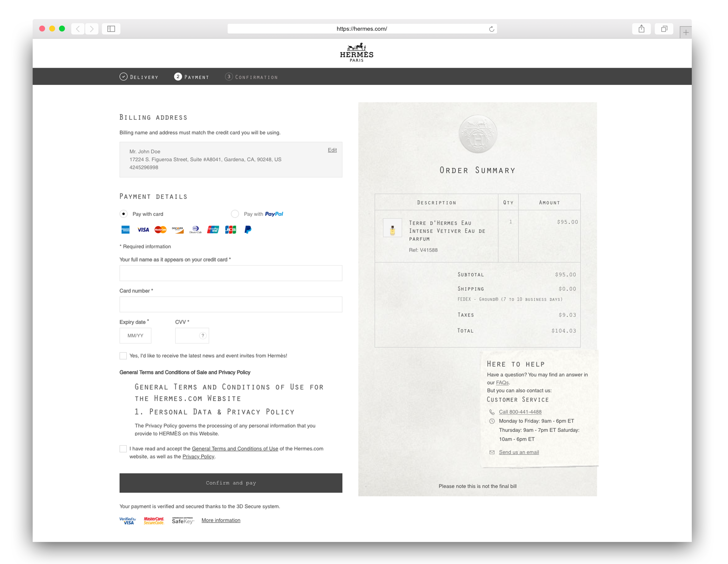Viewport: 728px width, 564px height.
Task: Click the American Express card icon
Action: pyautogui.click(x=125, y=230)
